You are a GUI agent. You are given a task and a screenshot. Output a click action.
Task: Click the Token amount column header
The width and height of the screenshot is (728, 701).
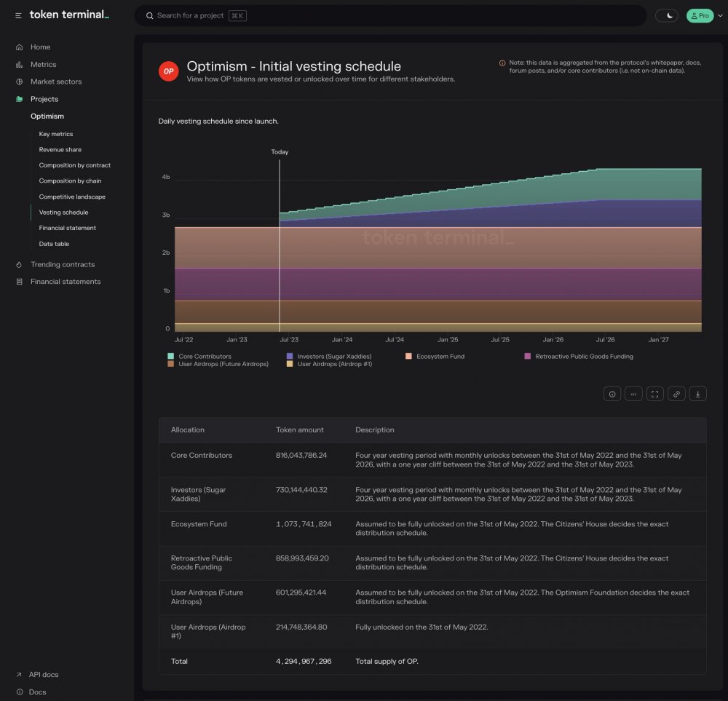pos(300,430)
